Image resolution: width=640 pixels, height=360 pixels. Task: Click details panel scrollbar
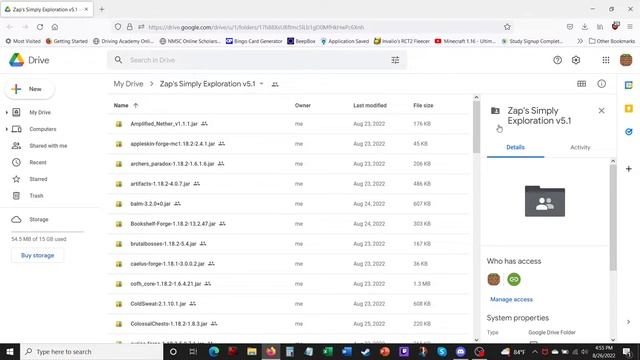point(613,217)
